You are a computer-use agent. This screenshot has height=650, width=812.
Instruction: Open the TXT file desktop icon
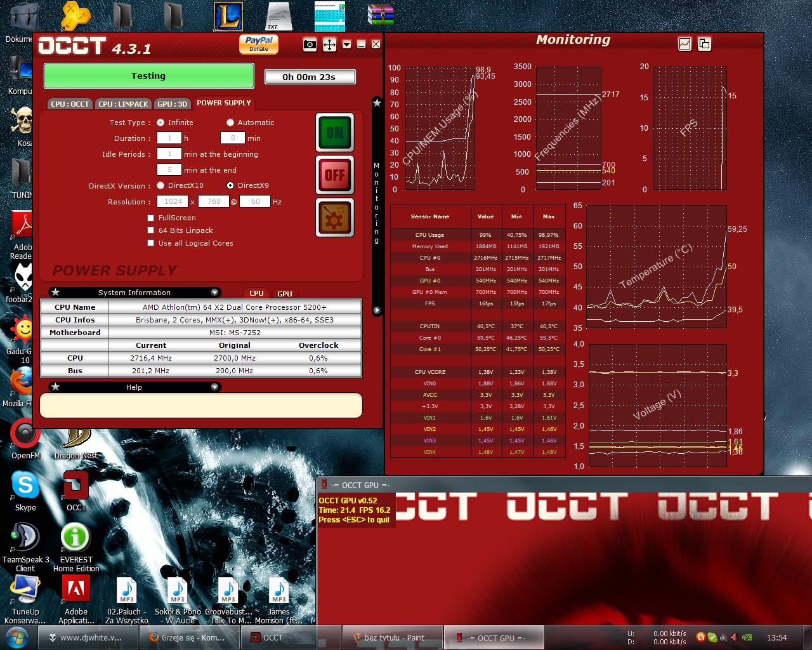click(277, 16)
